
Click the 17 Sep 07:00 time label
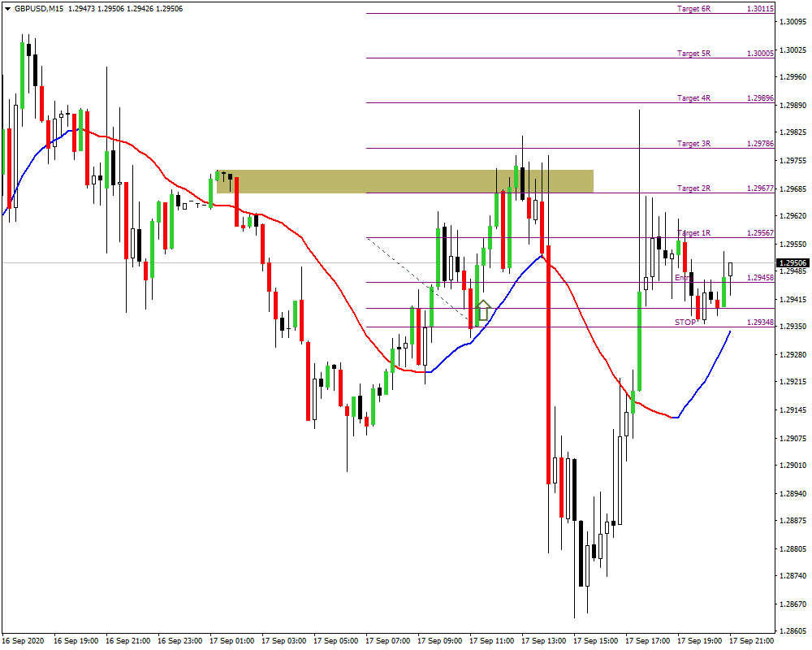[387, 641]
